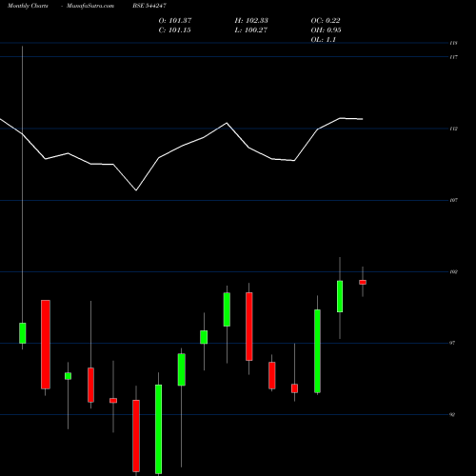The width and height of the screenshot is (476, 476).
Task: Click the 97 price axis label
Action: pos(452,343)
